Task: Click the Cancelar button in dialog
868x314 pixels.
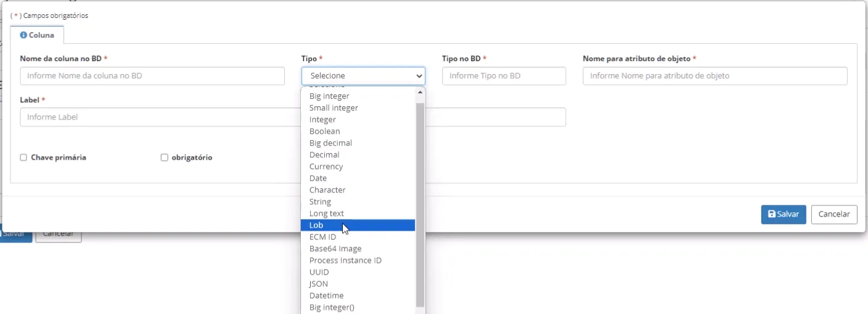Action: 834,215
